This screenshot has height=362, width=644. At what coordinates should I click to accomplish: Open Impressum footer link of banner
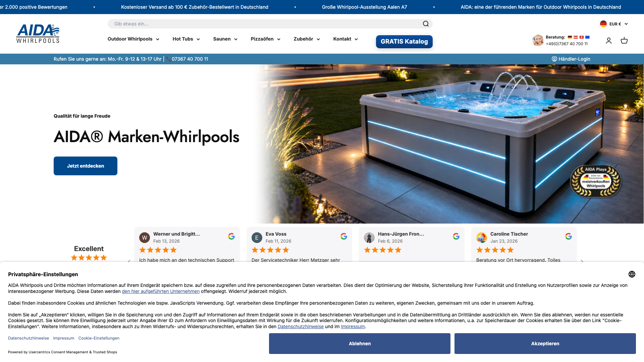(64, 338)
